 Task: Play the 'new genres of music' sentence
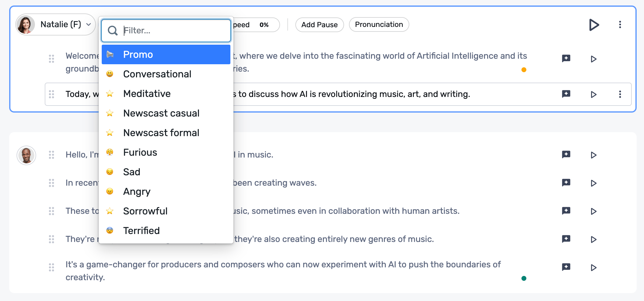point(593,240)
